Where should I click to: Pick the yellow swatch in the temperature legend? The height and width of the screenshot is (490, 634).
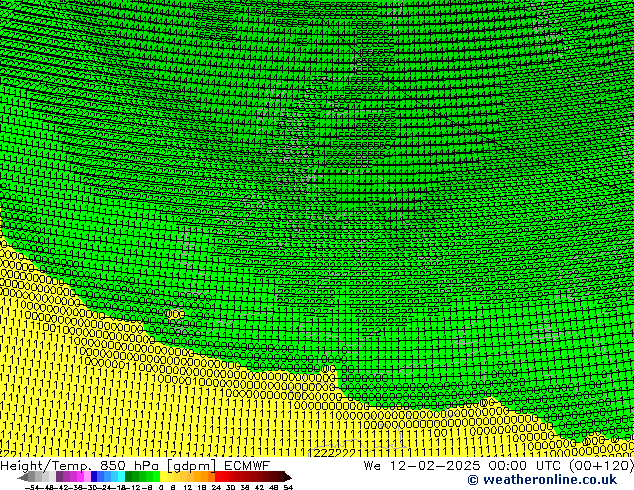point(163,477)
